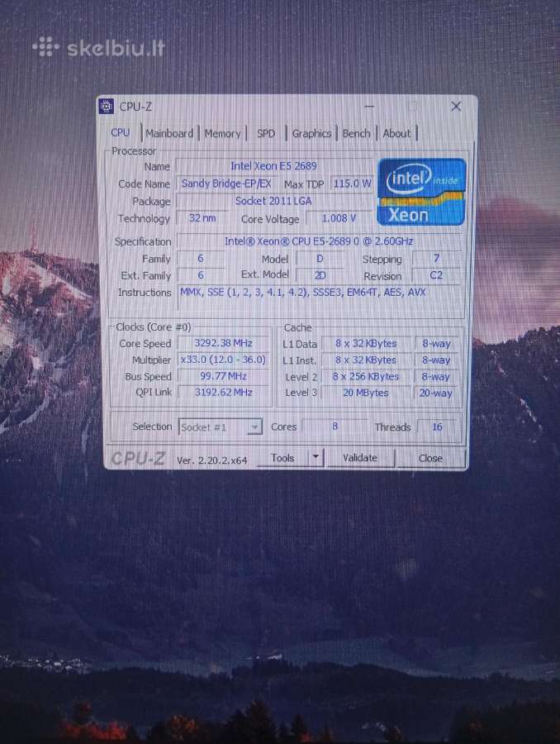The height and width of the screenshot is (744, 560).
Task: Click the Core Voltage value 1.008 V
Action: point(339,218)
